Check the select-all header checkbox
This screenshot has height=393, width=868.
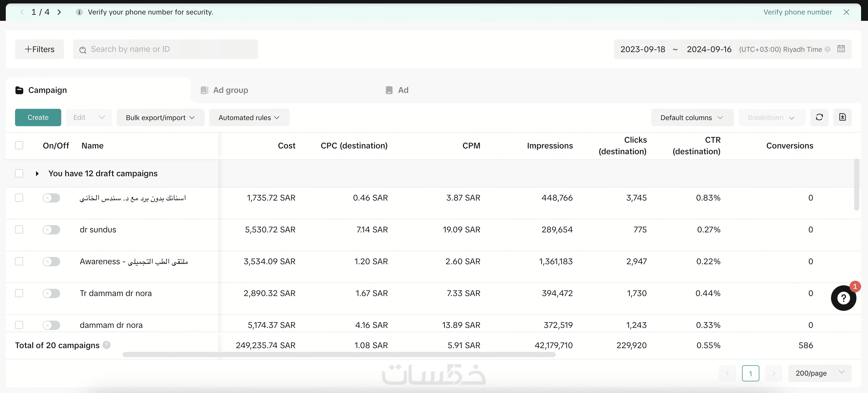coord(19,145)
